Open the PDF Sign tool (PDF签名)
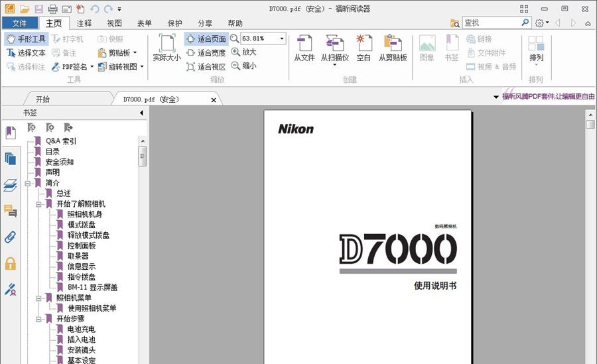Screen dimensions: 597x364 [x=72, y=66]
